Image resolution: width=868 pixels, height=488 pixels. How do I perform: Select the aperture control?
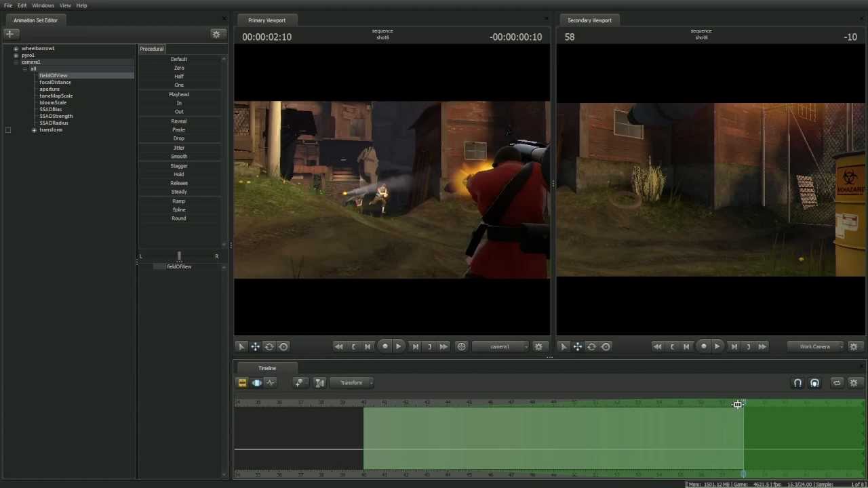tap(50, 89)
